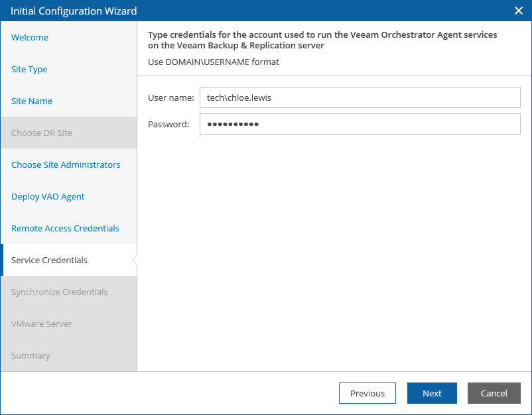The image size is (532, 415).
Task: Click the Summary step in the sidebar
Action: (x=31, y=355)
